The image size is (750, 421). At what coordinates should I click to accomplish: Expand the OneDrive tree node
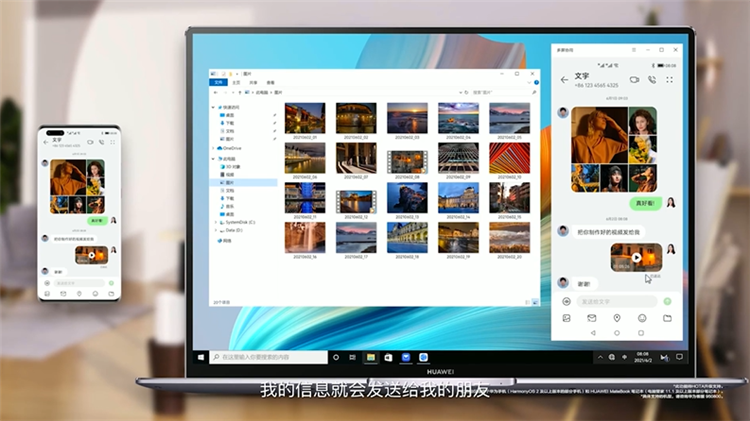pyautogui.click(x=213, y=148)
